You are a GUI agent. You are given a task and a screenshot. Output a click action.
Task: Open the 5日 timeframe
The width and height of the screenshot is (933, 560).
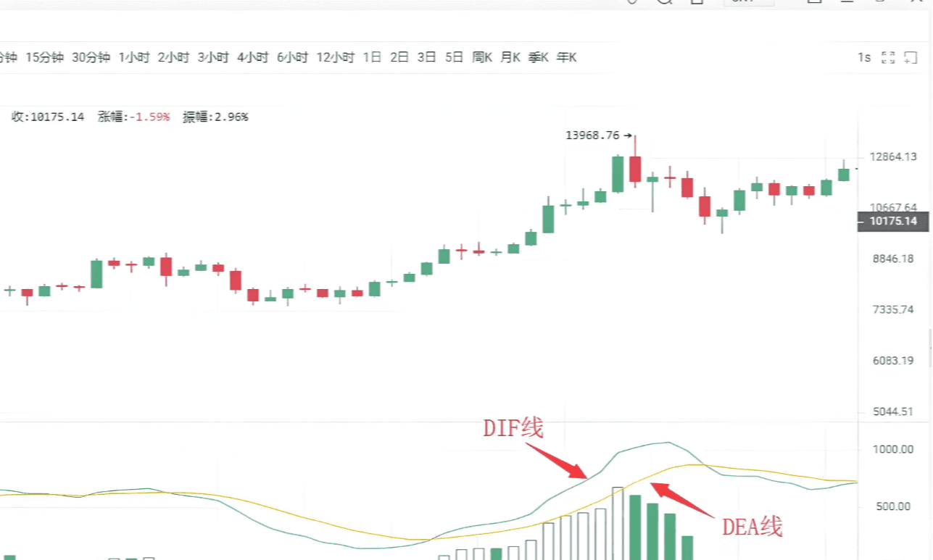coord(454,57)
